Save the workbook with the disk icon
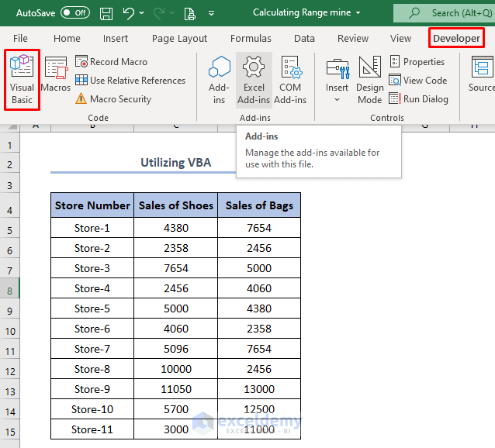 tap(106, 13)
